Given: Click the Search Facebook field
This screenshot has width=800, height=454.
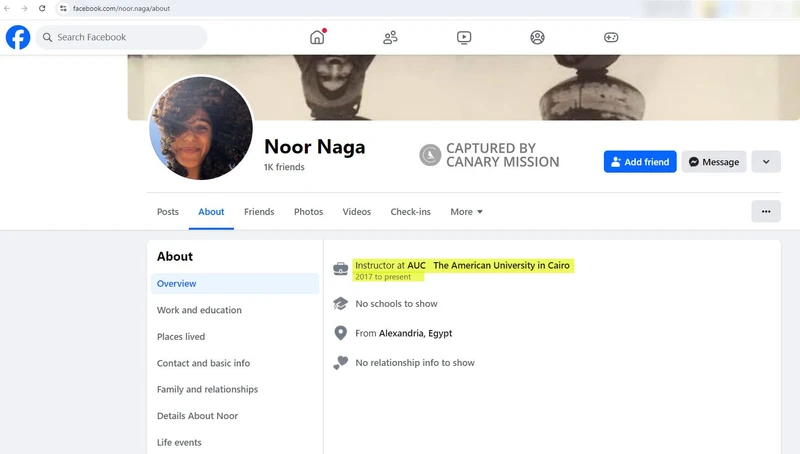Looking at the screenshot, I should coord(121,37).
